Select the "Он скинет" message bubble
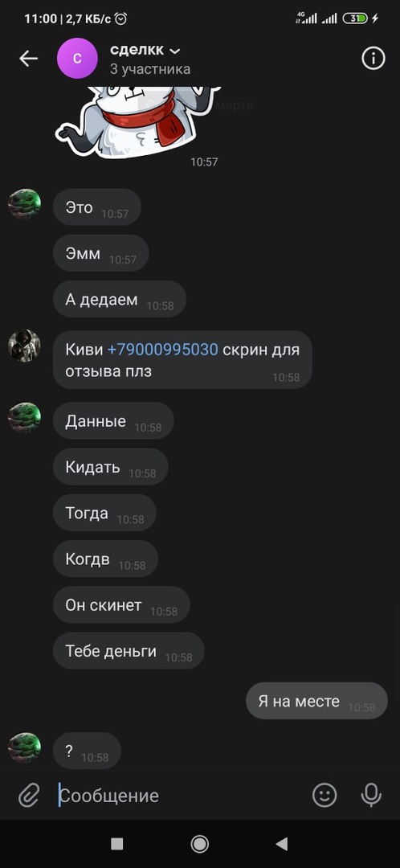400x868 pixels. click(x=121, y=605)
